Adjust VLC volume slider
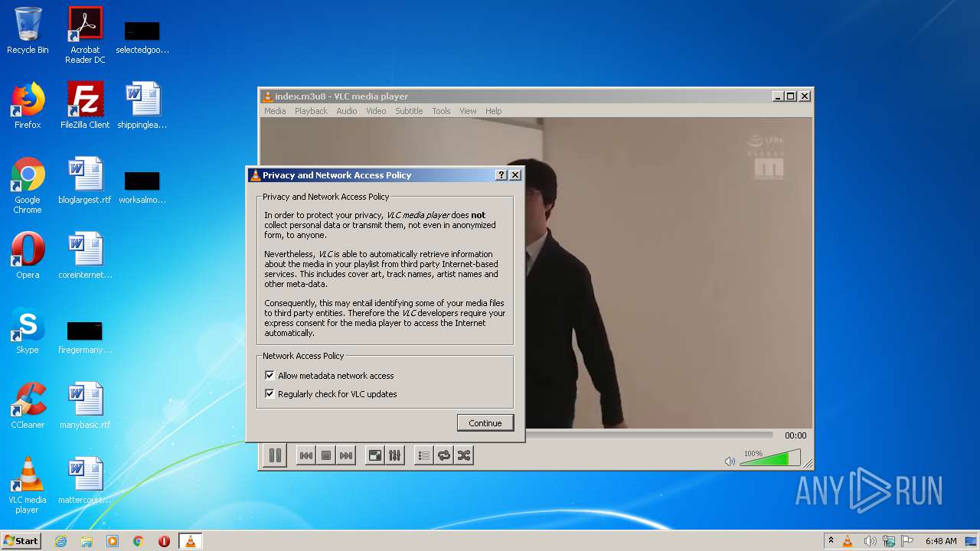980x551 pixels. 769,458
